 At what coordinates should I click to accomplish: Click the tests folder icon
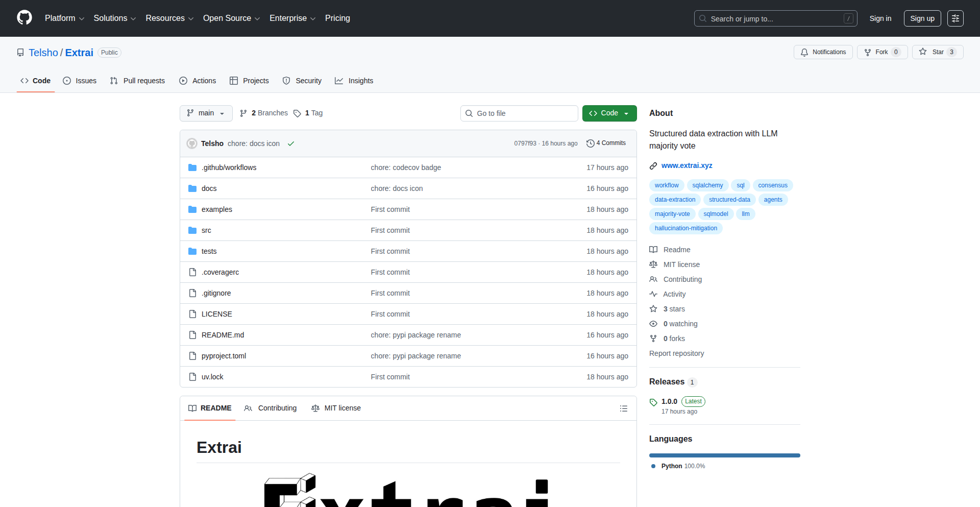[x=192, y=251]
